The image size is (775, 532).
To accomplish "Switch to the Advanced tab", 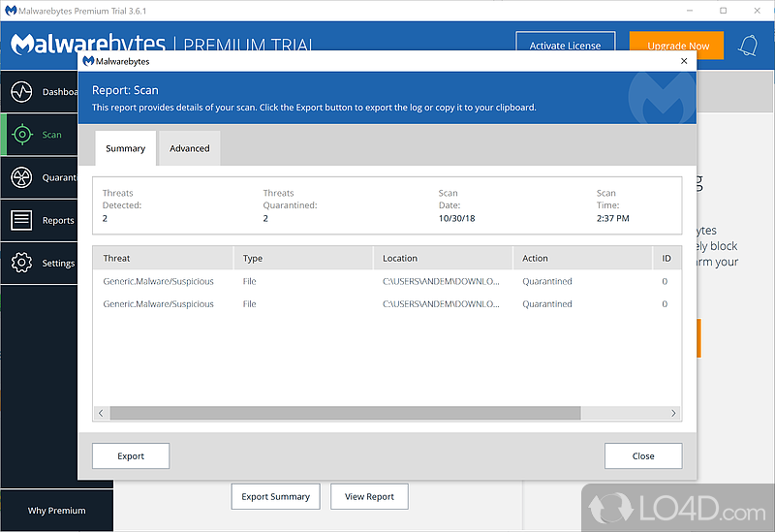I will coord(190,148).
